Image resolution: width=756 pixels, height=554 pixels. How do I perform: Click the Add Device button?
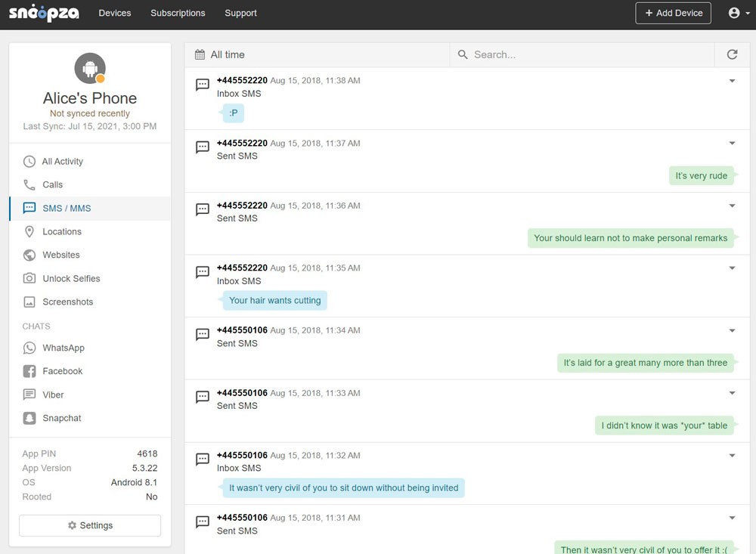[x=673, y=13]
